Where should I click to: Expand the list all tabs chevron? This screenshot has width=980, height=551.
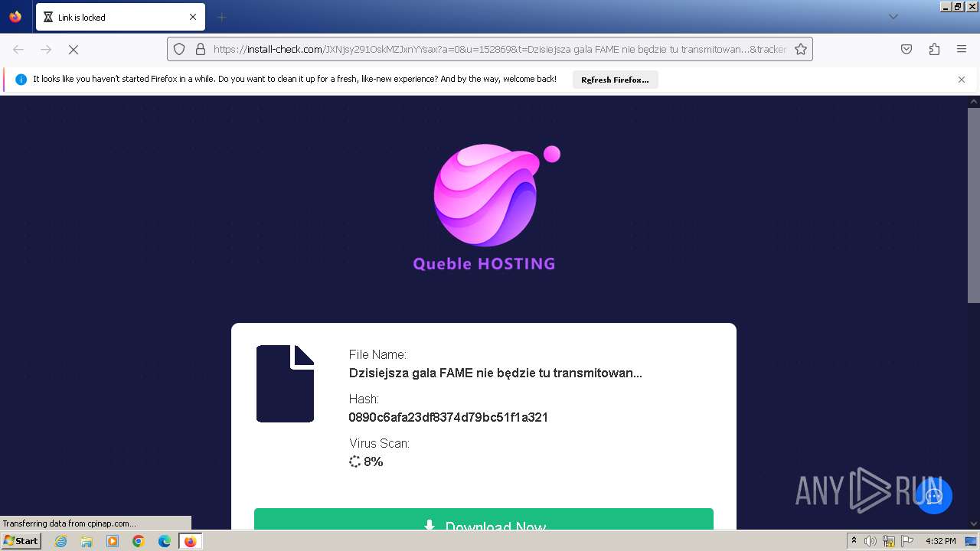893,17
